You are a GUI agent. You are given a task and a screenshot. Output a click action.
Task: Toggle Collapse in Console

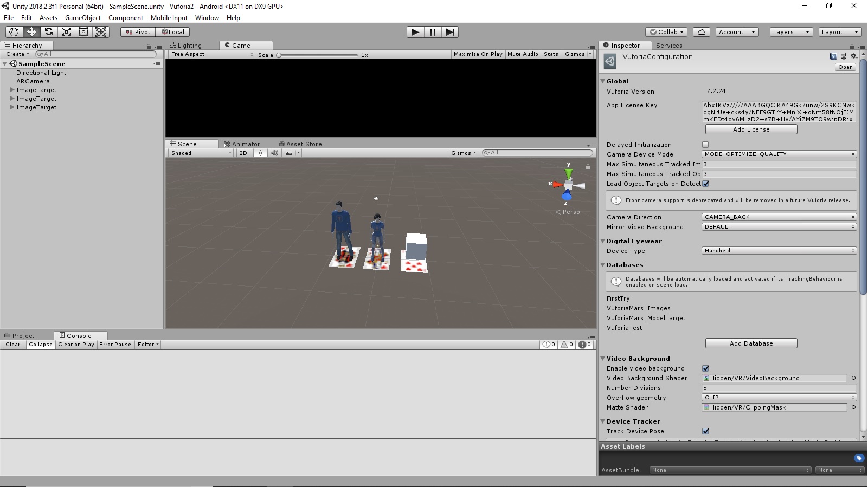tap(41, 345)
